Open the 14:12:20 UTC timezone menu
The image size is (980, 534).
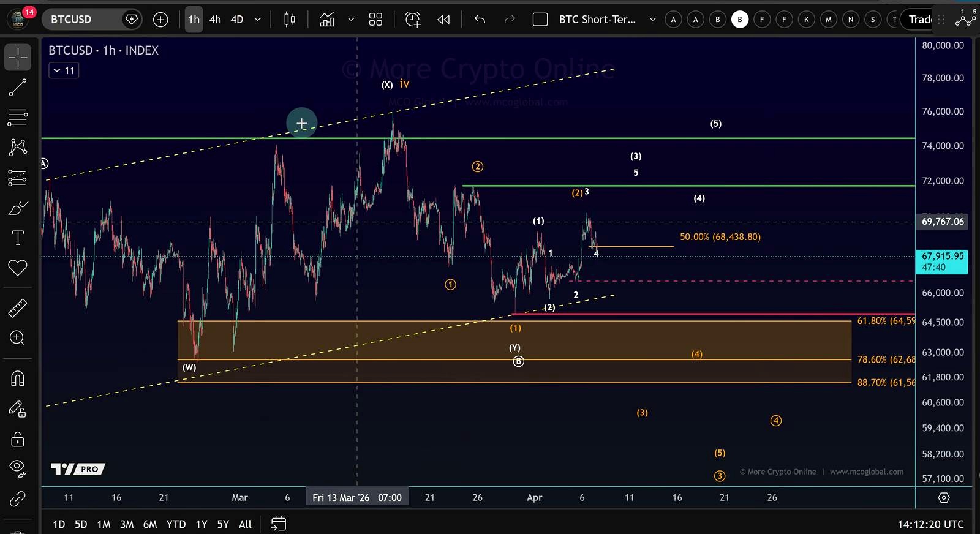click(x=930, y=524)
